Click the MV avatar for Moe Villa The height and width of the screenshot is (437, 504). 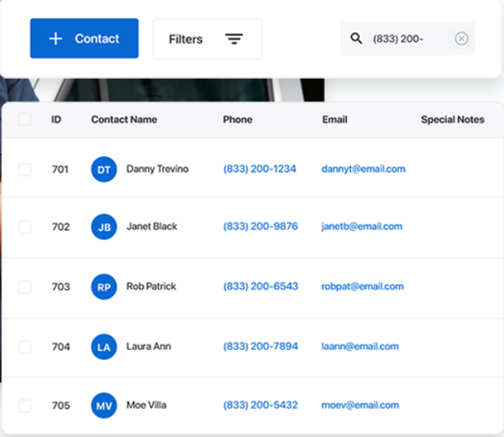click(x=104, y=405)
